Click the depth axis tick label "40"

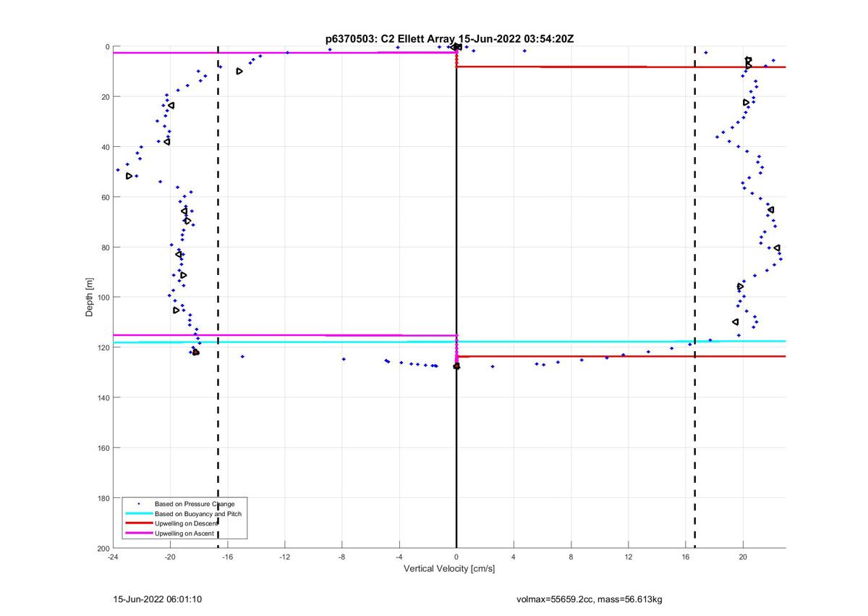coord(105,147)
